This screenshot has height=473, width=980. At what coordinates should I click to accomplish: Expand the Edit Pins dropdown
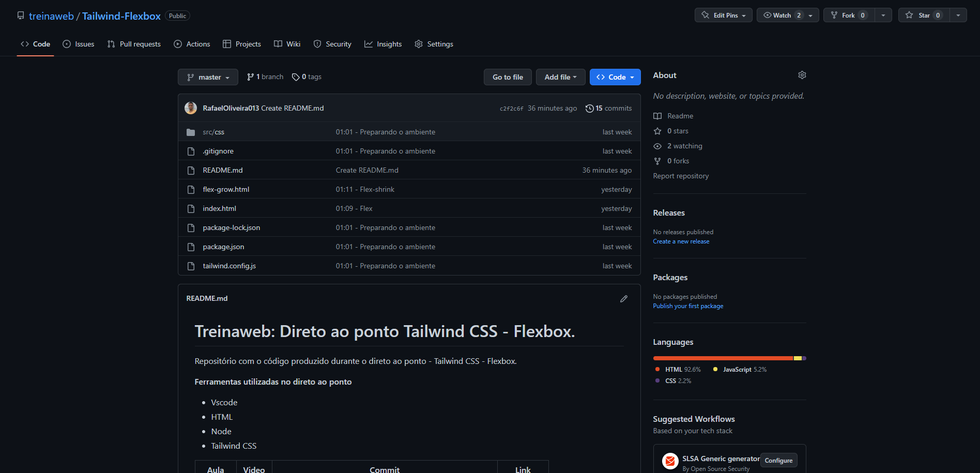(x=723, y=16)
